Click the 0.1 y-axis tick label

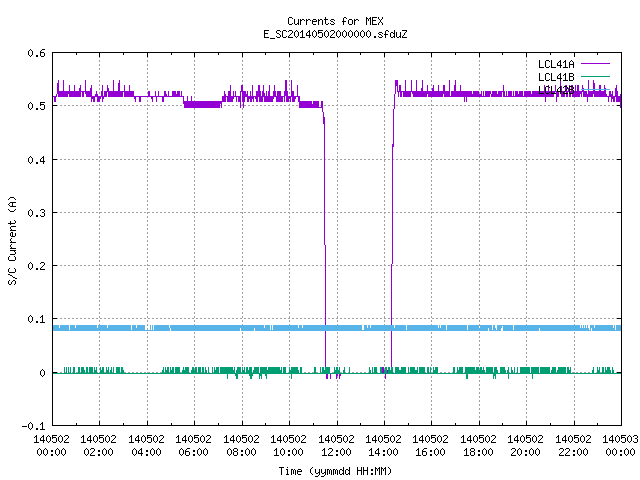tap(36, 319)
